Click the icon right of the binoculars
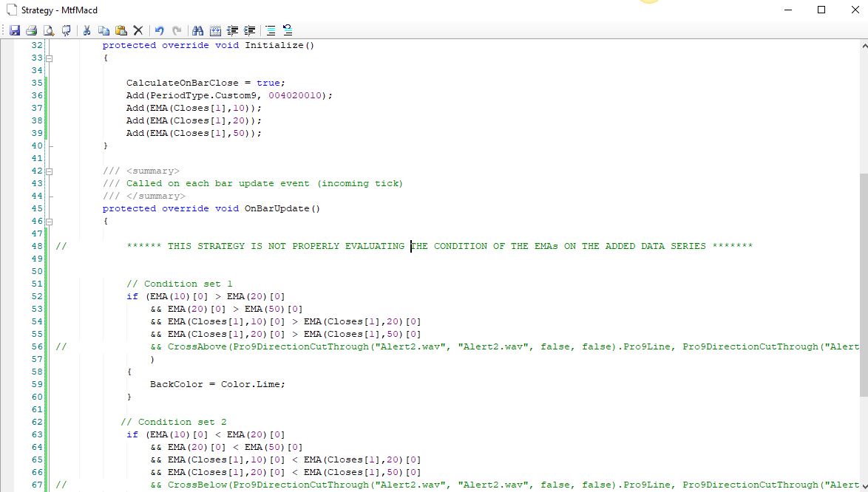868x492 pixels. click(x=215, y=30)
